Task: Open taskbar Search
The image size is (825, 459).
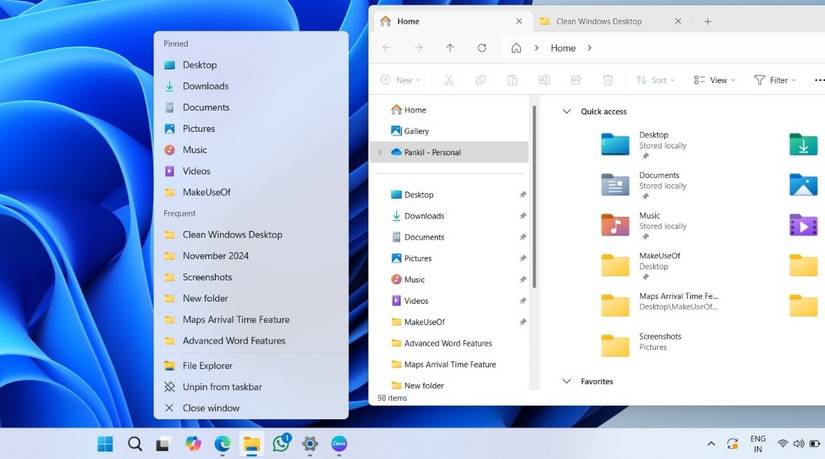Action: [x=135, y=444]
